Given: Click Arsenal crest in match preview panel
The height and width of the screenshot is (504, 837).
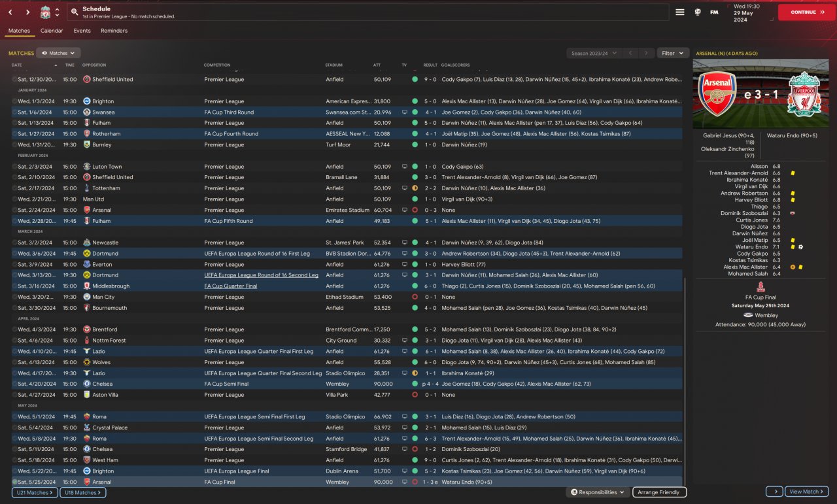Looking at the screenshot, I should (717, 94).
